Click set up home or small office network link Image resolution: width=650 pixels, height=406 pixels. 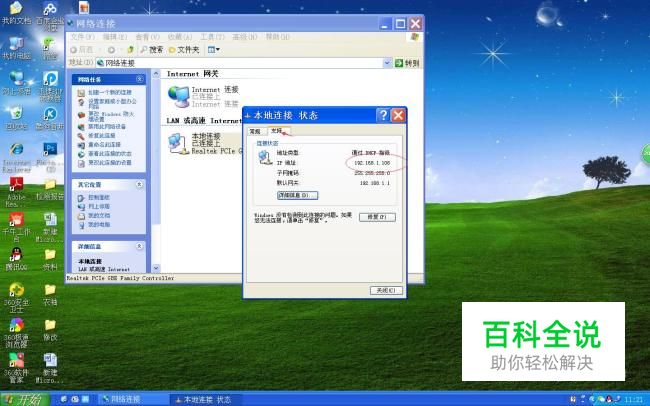[x=107, y=103]
